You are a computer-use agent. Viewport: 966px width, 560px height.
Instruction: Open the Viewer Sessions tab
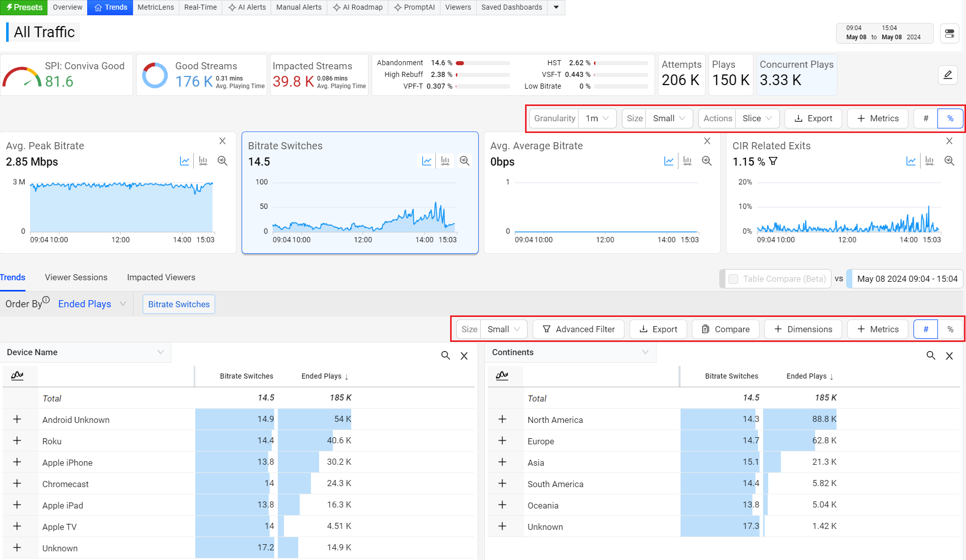(76, 277)
